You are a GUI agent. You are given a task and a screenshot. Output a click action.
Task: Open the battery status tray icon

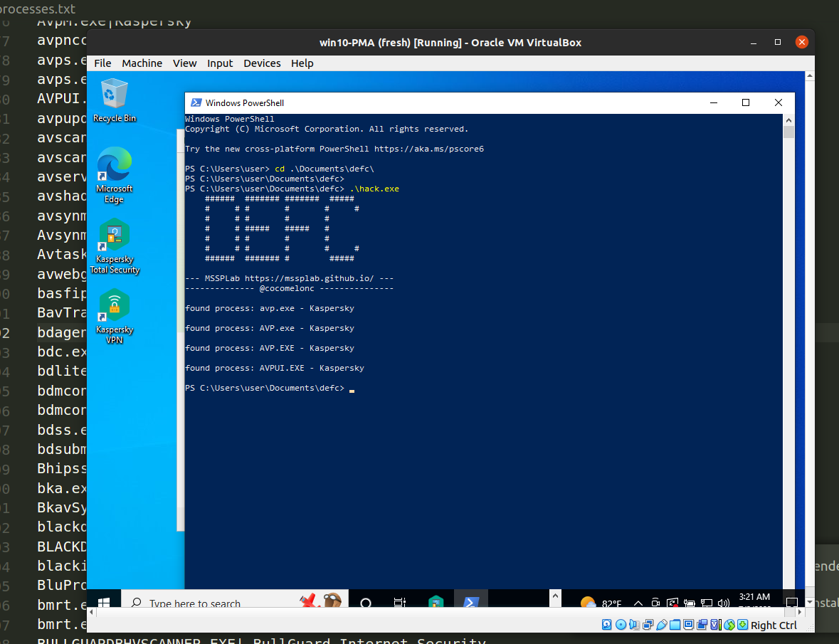689,603
